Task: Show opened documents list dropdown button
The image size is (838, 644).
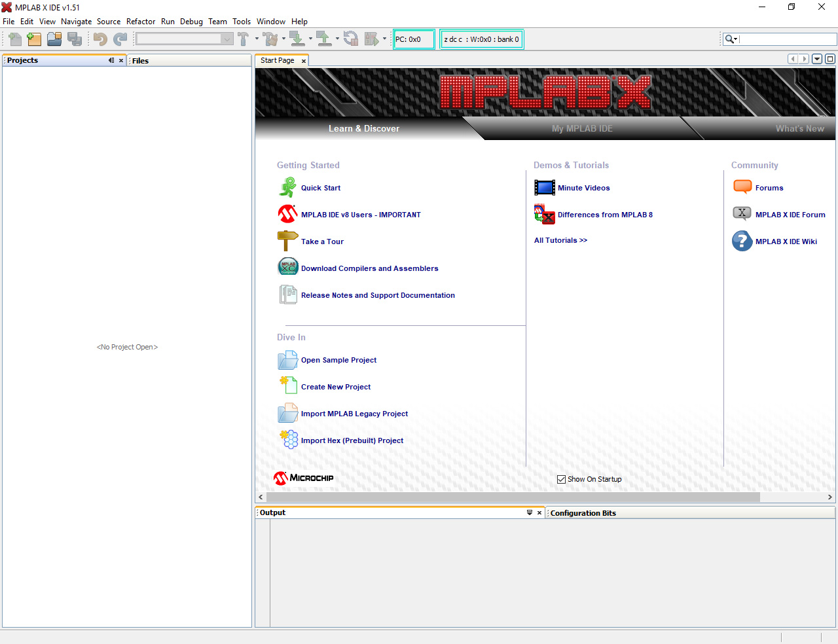Action: pos(817,59)
